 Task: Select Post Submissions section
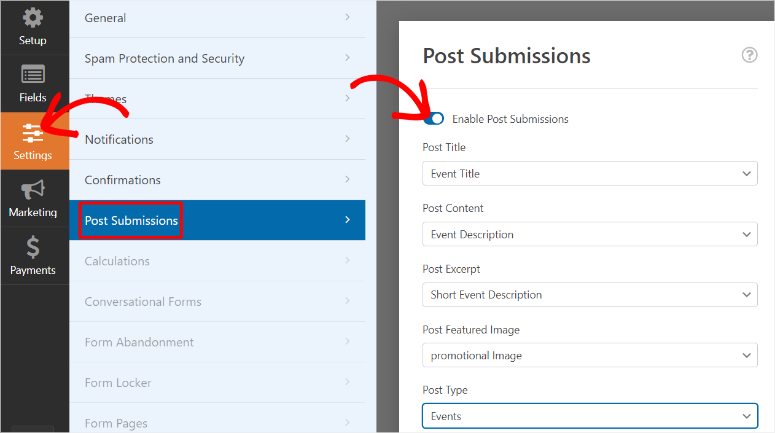pyautogui.click(x=217, y=220)
